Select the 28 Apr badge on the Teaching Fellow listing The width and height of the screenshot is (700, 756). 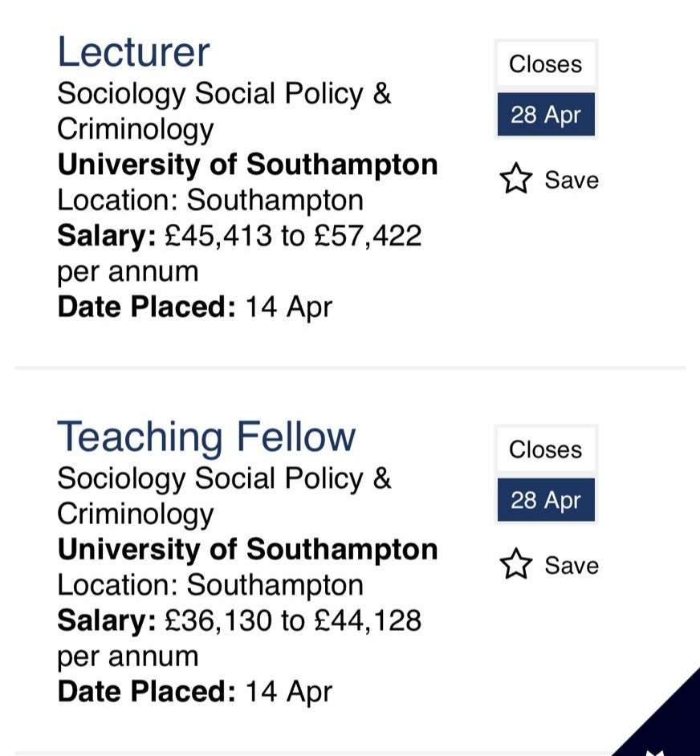[545, 500]
